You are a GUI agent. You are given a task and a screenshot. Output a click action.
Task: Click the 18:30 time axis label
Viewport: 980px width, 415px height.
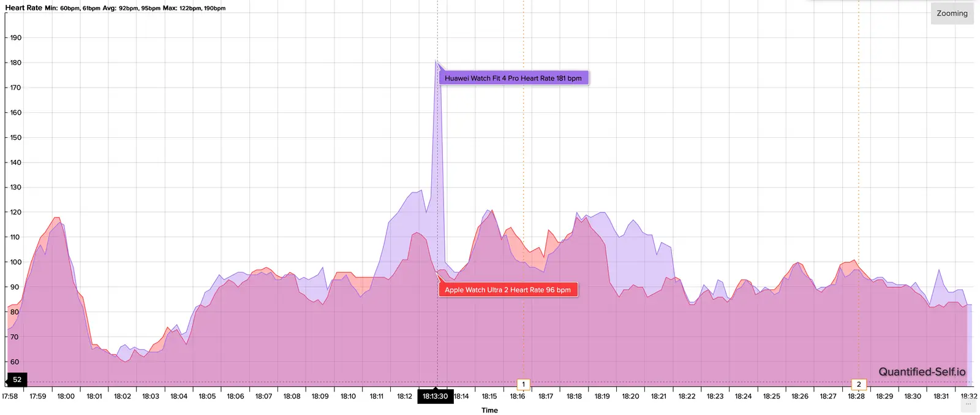point(913,396)
